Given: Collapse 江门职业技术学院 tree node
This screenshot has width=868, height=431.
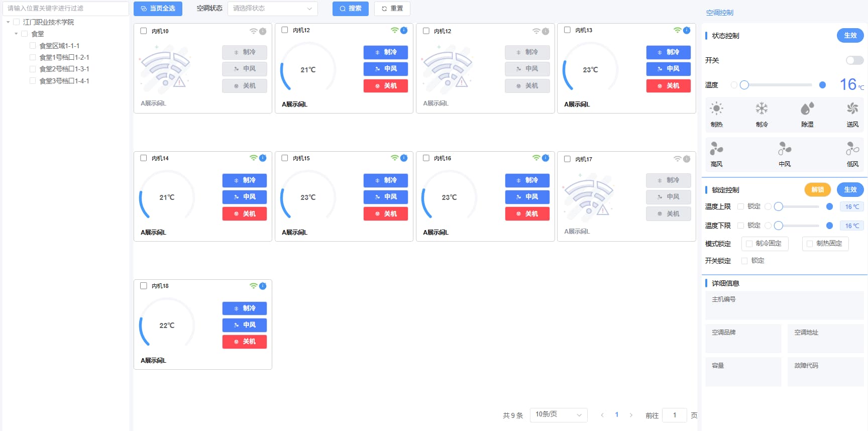Looking at the screenshot, I should (x=8, y=22).
